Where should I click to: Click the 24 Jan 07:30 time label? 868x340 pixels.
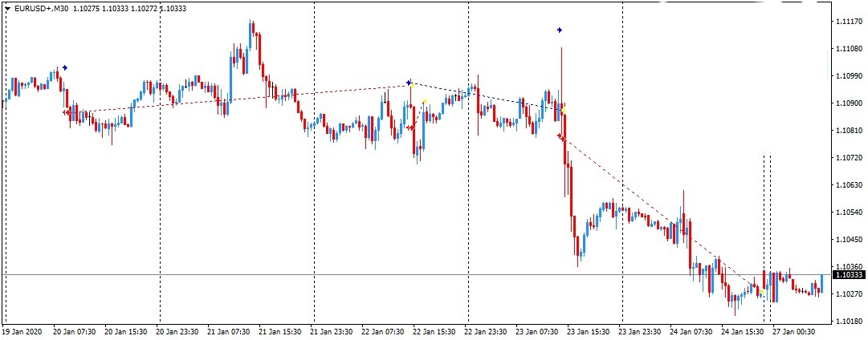point(691,332)
